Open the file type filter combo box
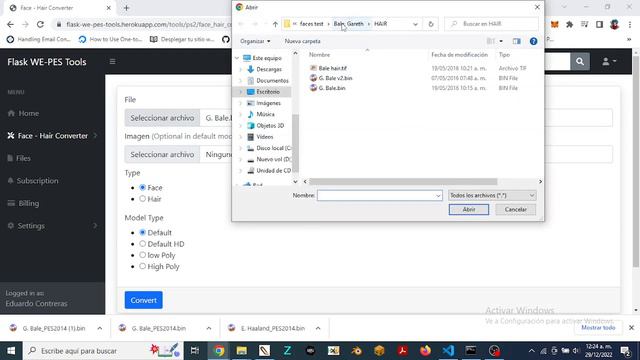 click(x=492, y=196)
